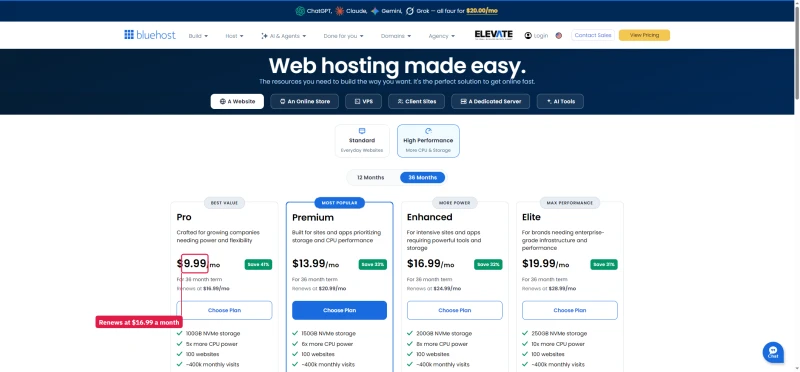Expand the Agency menu

pos(441,36)
